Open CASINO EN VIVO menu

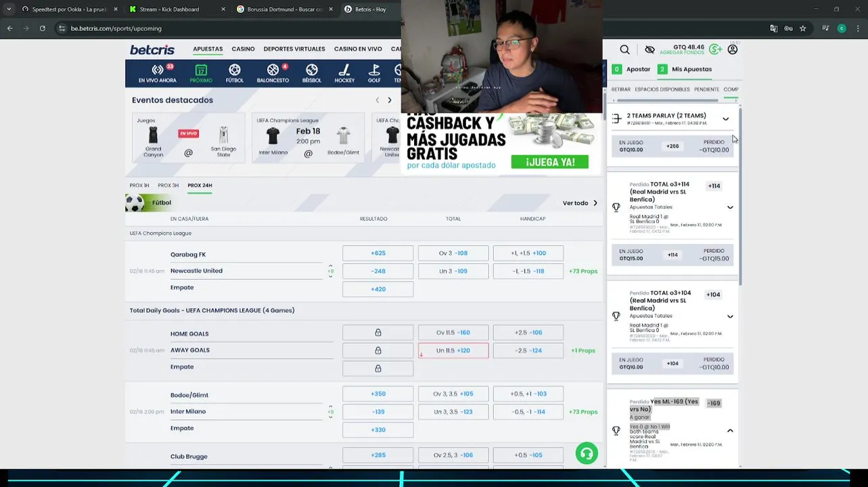[358, 49]
